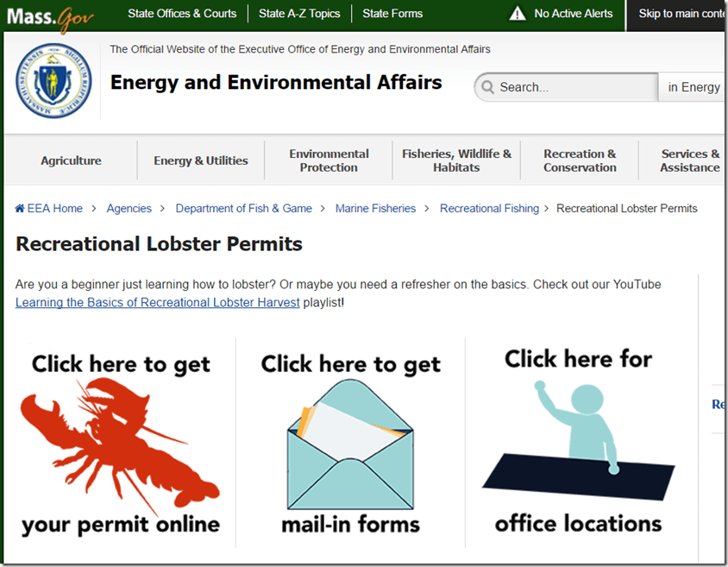Open Fisheries, Wildlife & Habitats menu
This screenshot has height=567, width=728.
coord(456,161)
